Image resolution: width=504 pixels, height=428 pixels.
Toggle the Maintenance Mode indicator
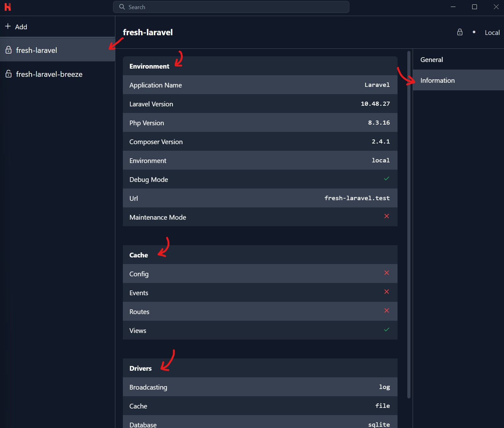387,216
